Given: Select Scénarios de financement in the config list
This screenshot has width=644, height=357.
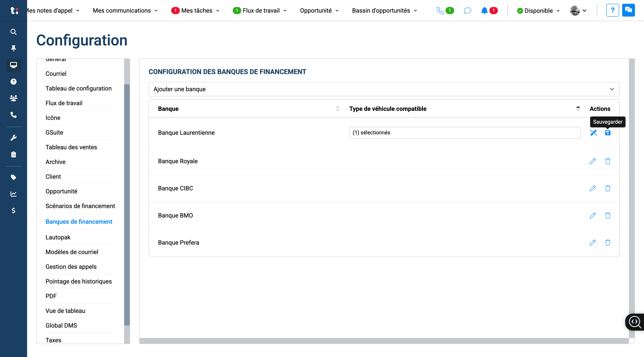Looking at the screenshot, I should tap(80, 206).
